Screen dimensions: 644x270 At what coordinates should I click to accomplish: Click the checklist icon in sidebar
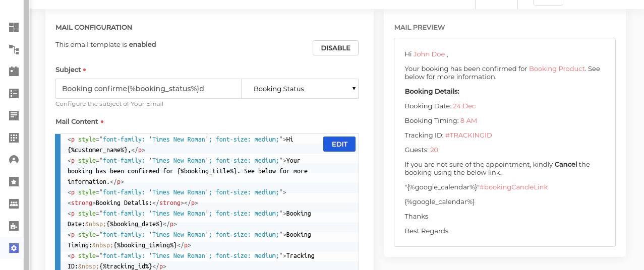(x=14, y=93)
